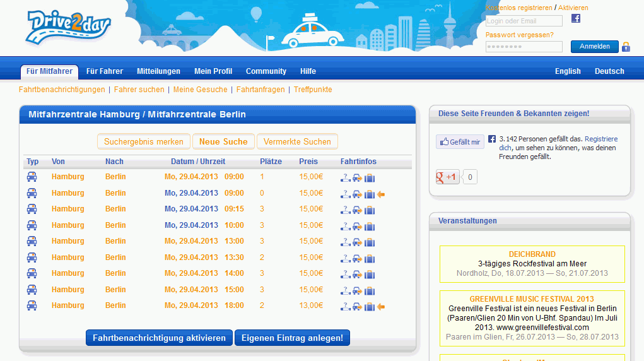The width and height of the screenshot is (644, 361).
Task: Open the 'Passwort vergessen?' link
Action: pyautogui.click(x=519, y=35)
